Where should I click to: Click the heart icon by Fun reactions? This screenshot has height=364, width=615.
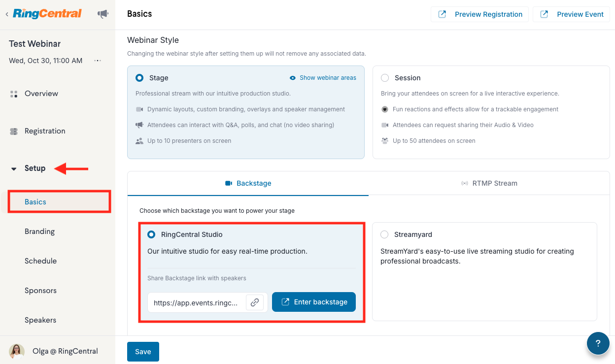point(385,109)
